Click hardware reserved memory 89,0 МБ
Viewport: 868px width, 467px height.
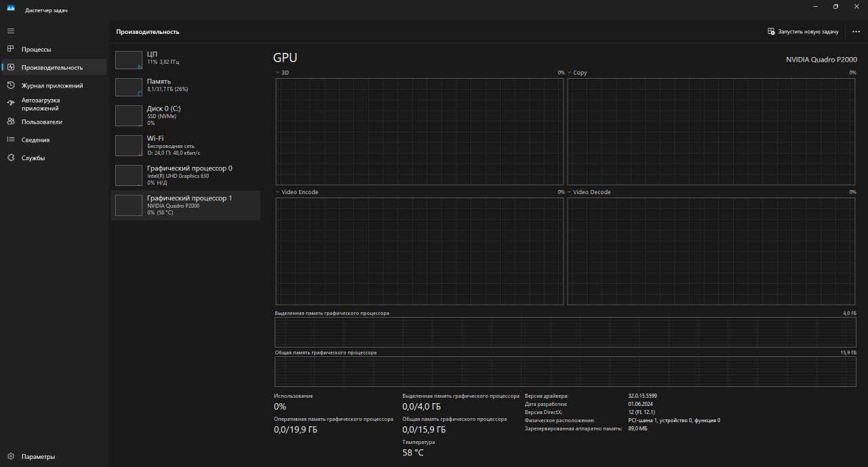coord(638,428)
